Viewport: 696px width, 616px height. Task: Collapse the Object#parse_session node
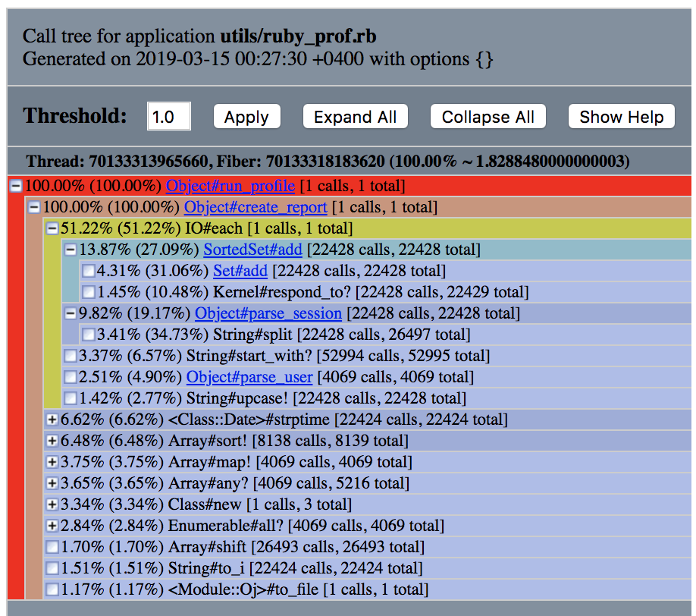coord(70,313)
